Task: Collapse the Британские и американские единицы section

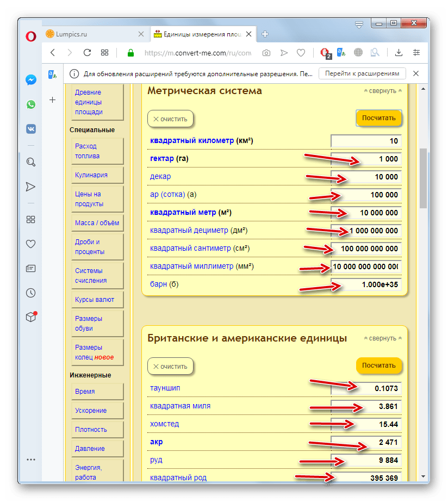Action: click(x=382, y=338)
